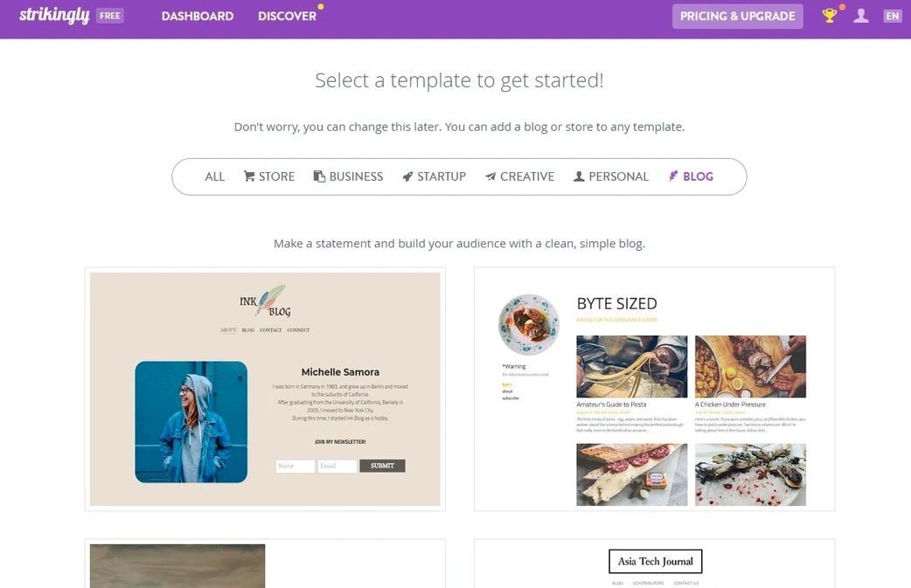The image size is (911, 588).
Task: Select the Creative paper plane icon filter
Action: [491, 176]
